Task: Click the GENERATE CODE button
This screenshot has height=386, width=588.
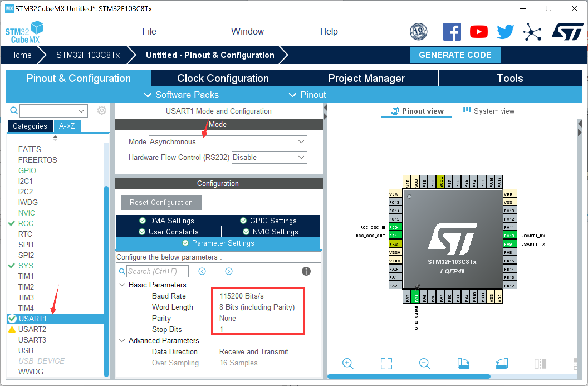Action: (455, 55)
